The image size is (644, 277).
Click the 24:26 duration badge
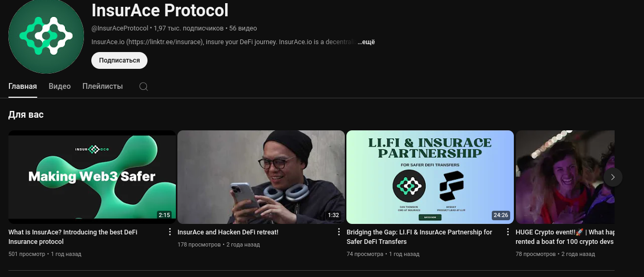(x=501, y=215)
